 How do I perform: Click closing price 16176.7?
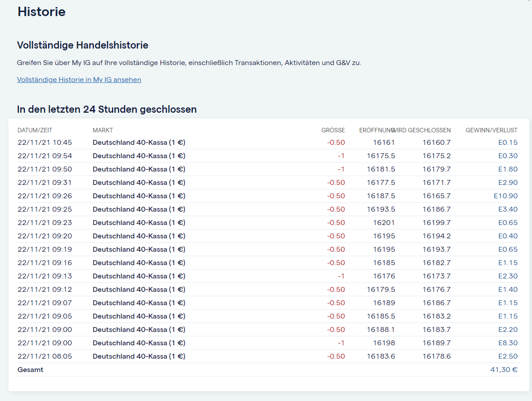(437, 290)
